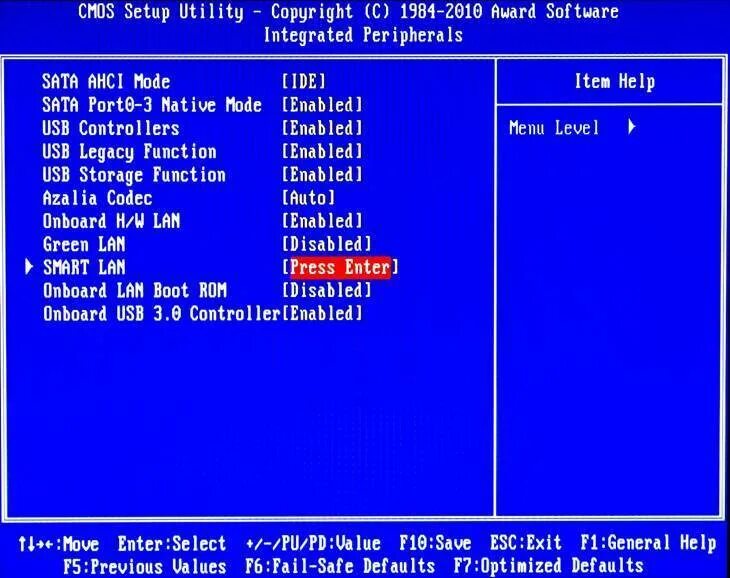Click the CMOS Setup Utility header line
Image resolution: width=730 pixels, height=578 pixels.
(348, 12)
